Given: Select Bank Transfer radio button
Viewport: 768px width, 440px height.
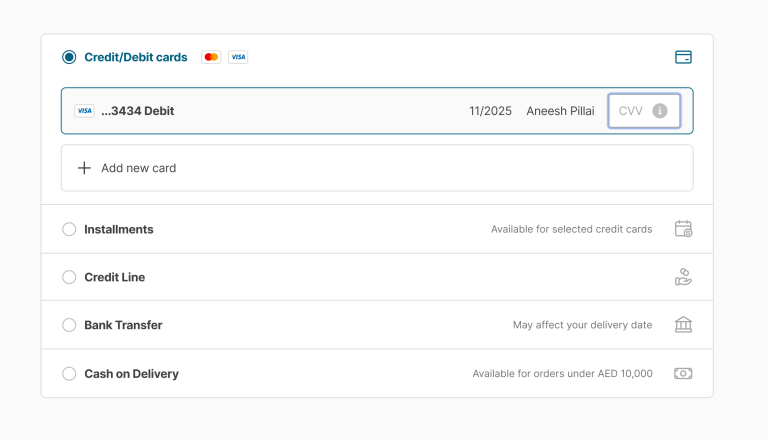Looking at the screenshot, I should pos(69,325).
